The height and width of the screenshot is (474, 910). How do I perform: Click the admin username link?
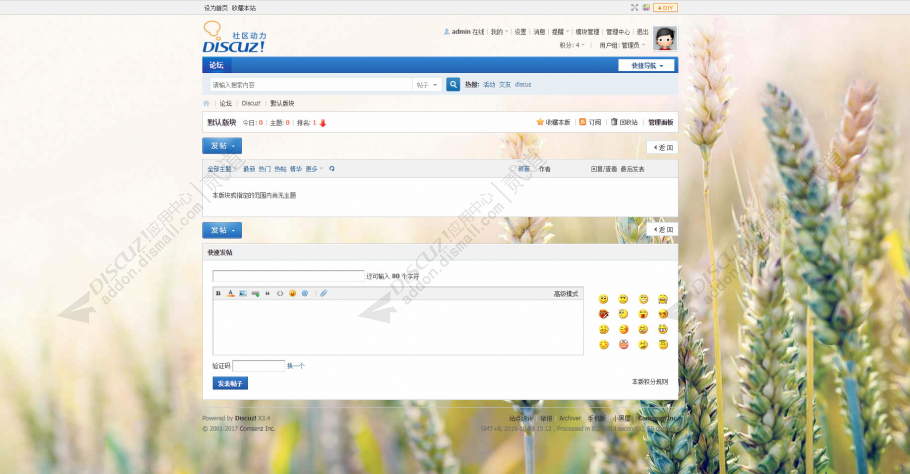(x=461, y=32)
